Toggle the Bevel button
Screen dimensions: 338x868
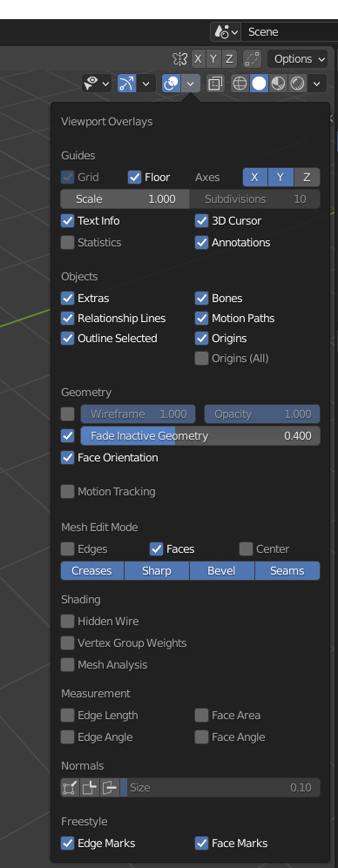pyautogui.click(x=222, y=571)
